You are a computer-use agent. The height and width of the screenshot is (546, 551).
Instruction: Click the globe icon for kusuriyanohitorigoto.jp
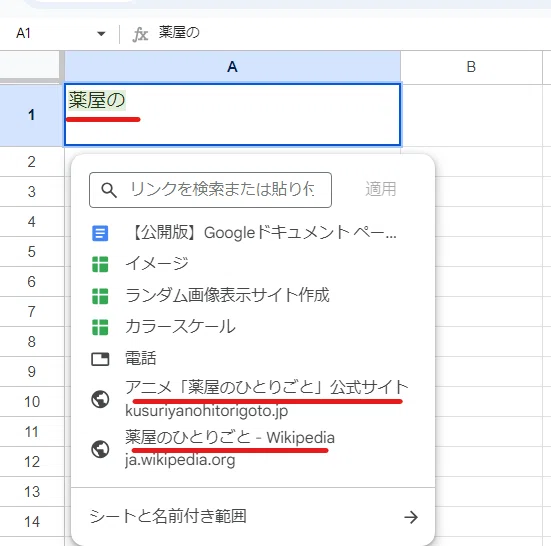coord(100,399)
